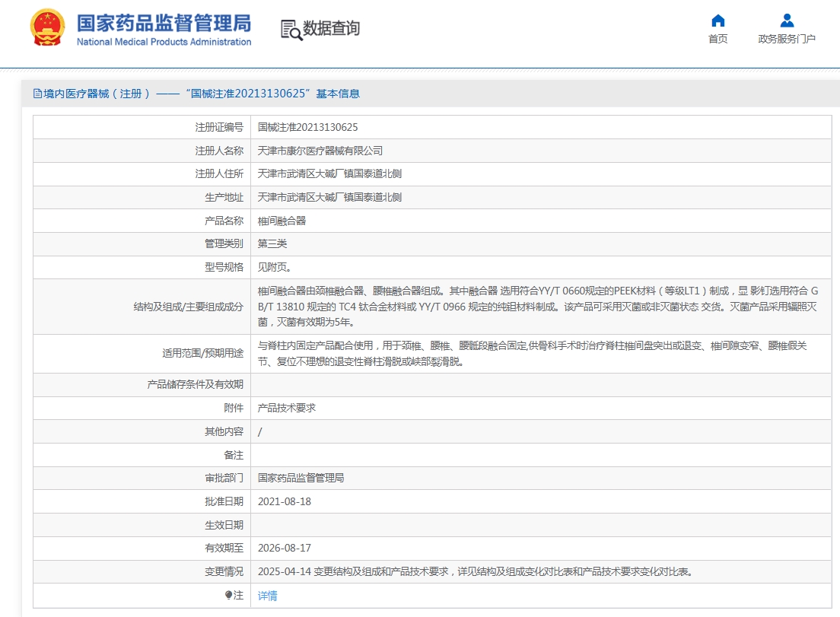Select the slash in 其他内容 row

point(259,431)
